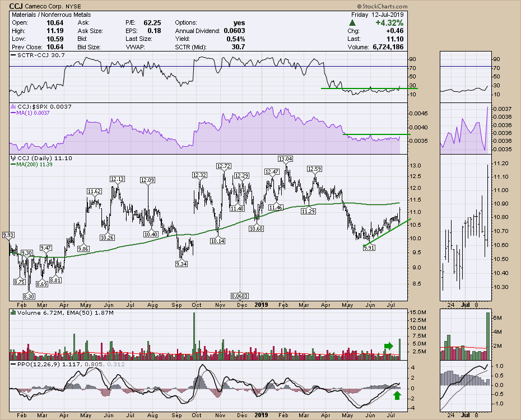Click the candlestick icon beside CCJ (Daily)
Screen dimensions: 521x420
coord(13,158)
